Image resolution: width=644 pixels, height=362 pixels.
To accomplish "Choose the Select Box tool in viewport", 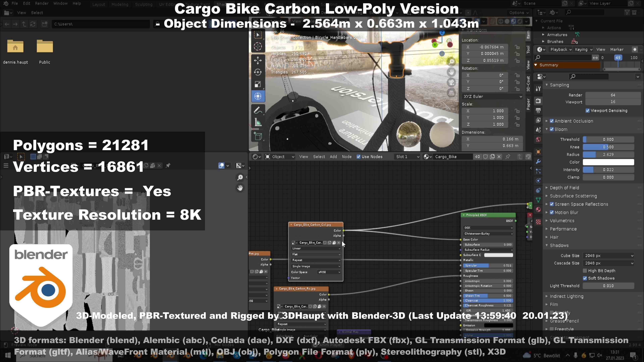I will click(x=258, y=35).
